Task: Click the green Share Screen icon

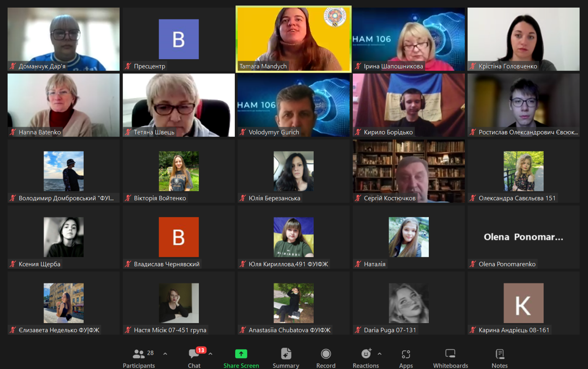Action: [x=241, y=354]
